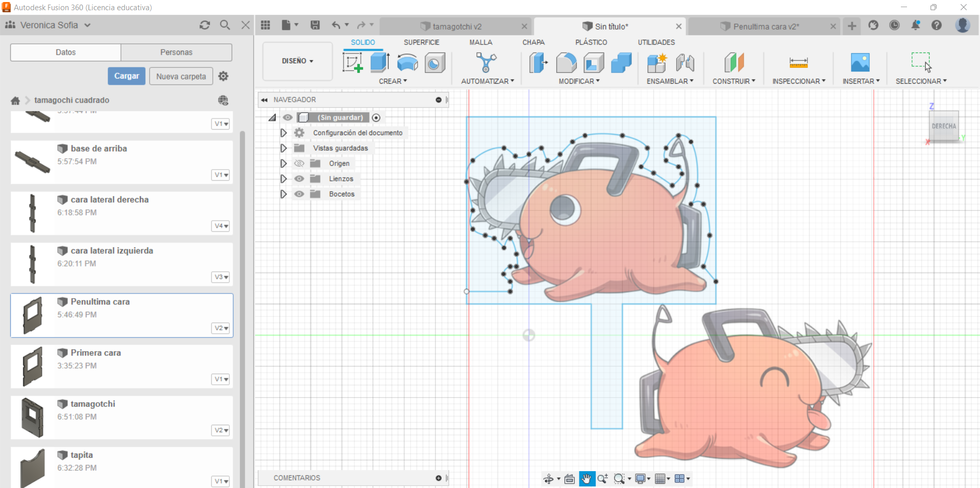Switch to the PLÁSTICO tab

pos(591,42)
